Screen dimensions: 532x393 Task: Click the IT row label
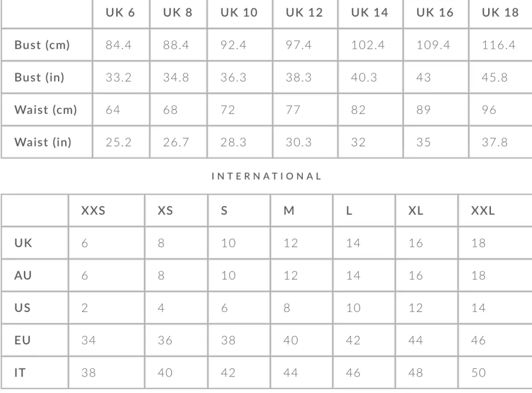[x=20, y=373]
